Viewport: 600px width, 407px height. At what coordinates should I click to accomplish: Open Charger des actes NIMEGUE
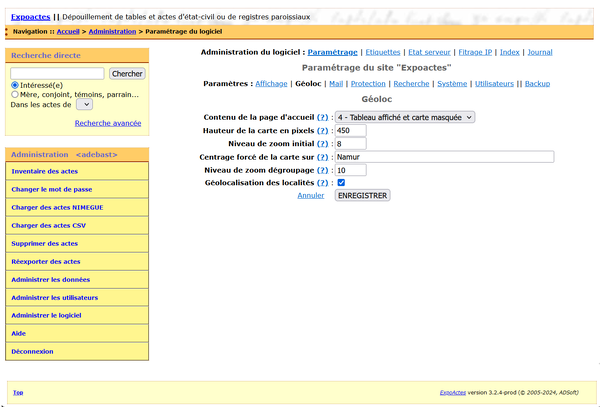coord(77,207)
